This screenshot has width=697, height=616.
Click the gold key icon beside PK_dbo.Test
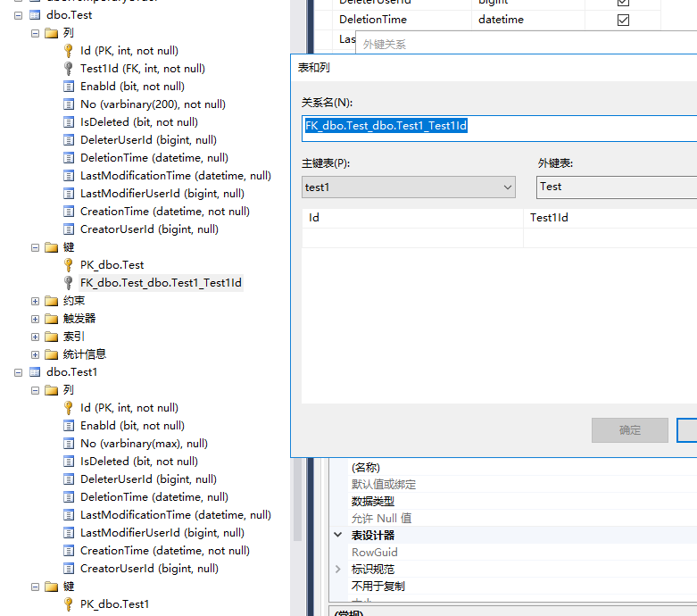69,265
